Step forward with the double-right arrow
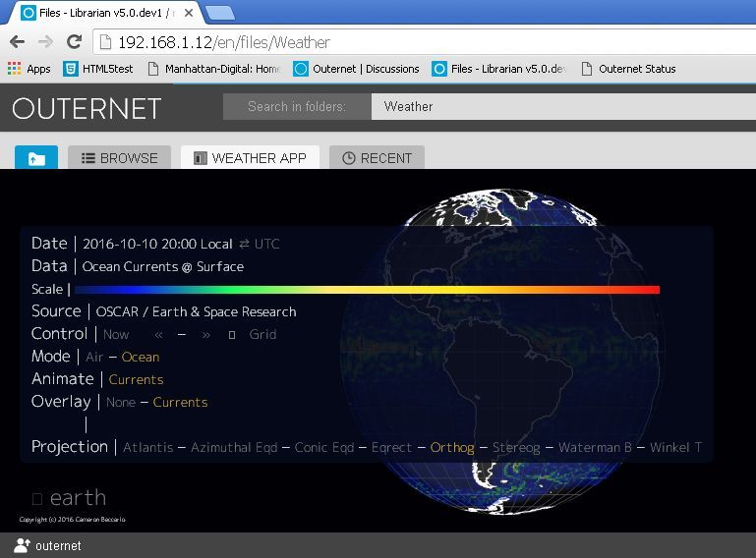Image resolution: width=756 pixels, height=558 pixels. click(205, 334)
